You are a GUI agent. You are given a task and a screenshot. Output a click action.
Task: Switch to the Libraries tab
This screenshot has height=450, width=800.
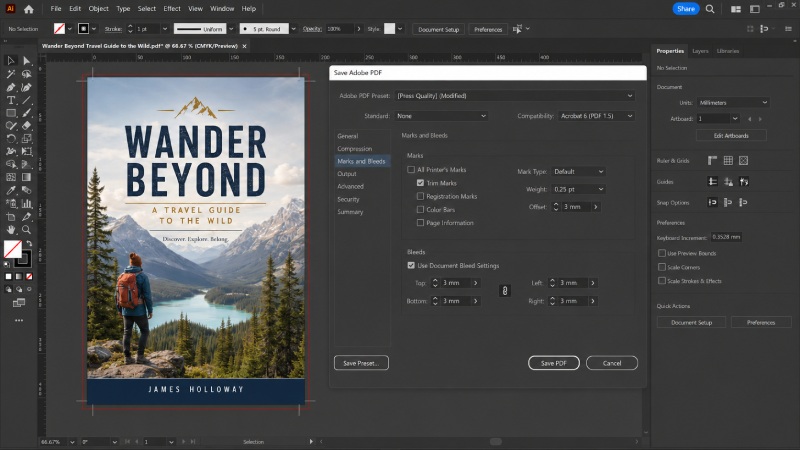728,51
